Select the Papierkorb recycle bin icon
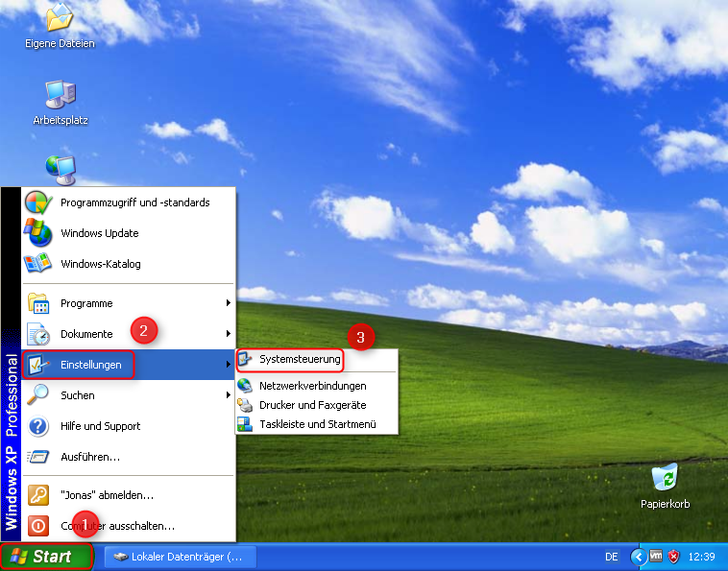This screenshot has width=728, height=571. [665, 476]
